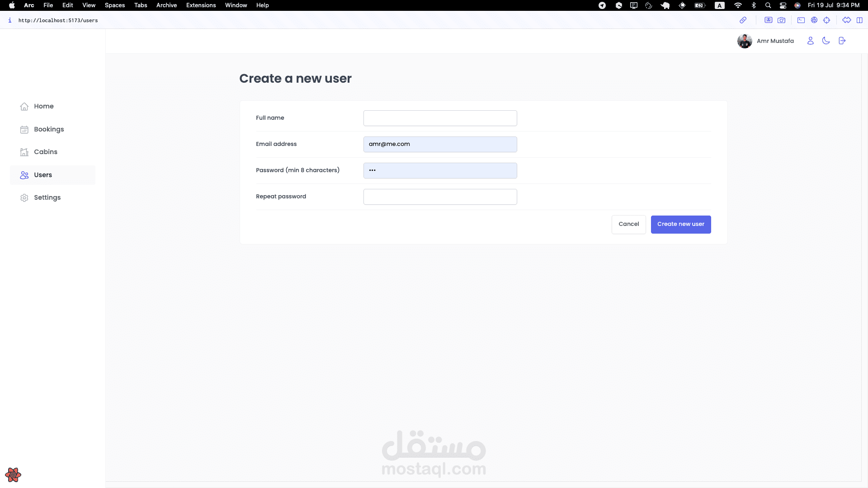868x488 pixels.
Task: Click the Siri icon in menu bar
Action: (x=797, y=5)
